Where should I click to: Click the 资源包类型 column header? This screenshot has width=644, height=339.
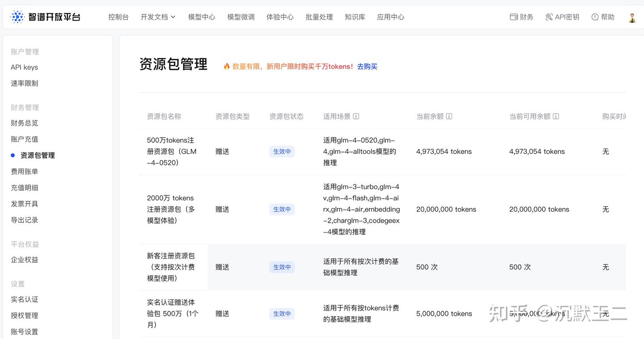click(233, 116)
